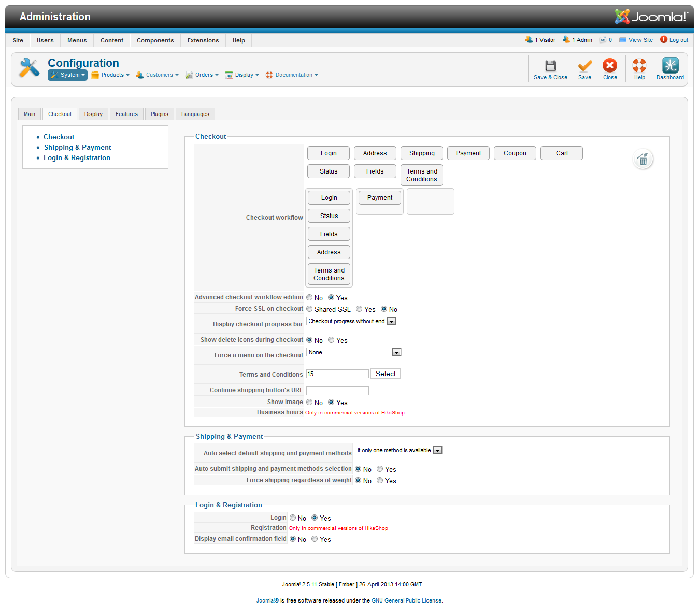Open the Force a menu on checkout dropdown
The height and width of the screenshot is (616, 699).
[x=354, y=352]
